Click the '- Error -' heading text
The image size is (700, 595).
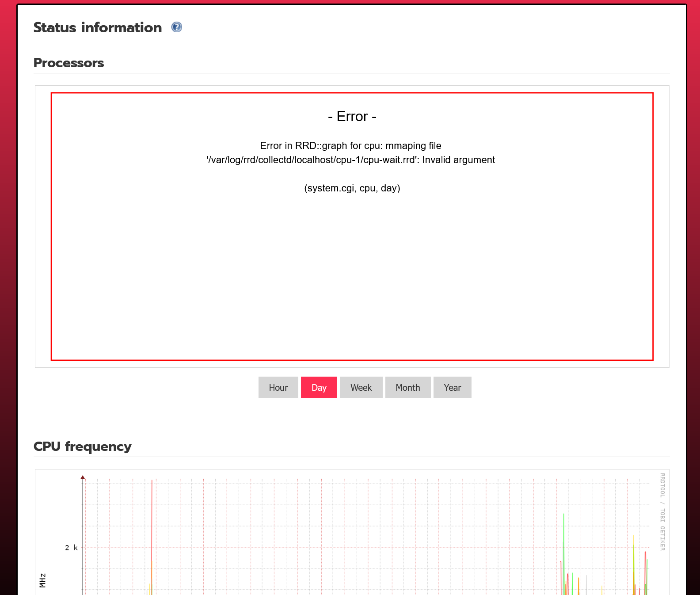[352, 116]
